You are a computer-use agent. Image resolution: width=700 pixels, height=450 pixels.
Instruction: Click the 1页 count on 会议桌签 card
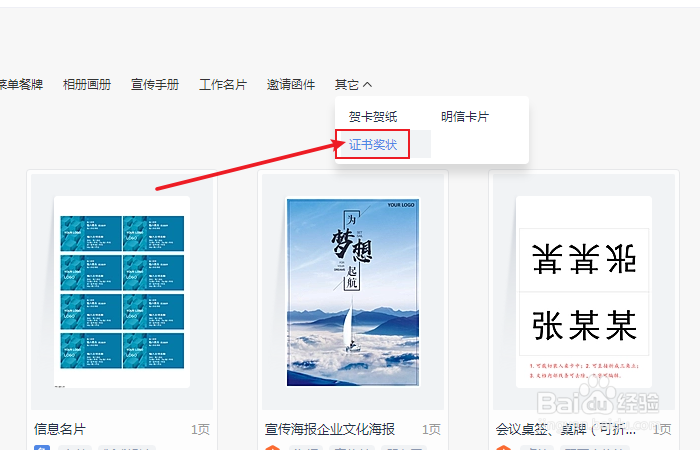(x=662, y=429)
